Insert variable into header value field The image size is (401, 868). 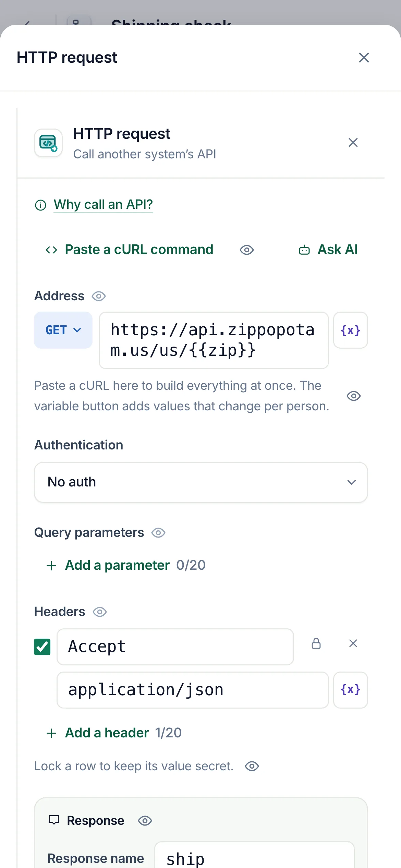pyautogui.click(x=351, y=690)
